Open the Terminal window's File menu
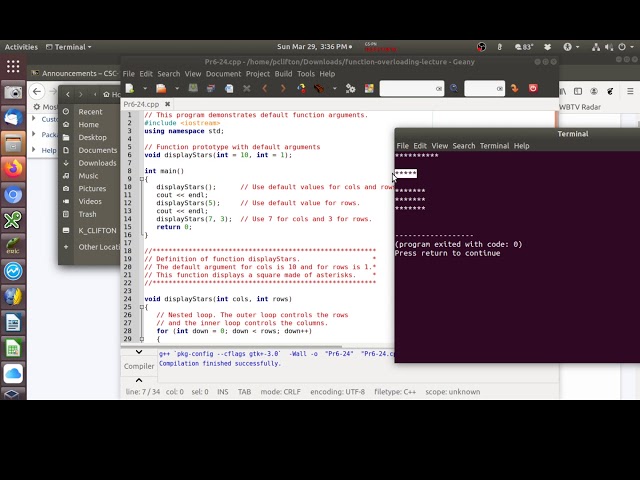This screenshot has width=640, height=480. [x=402, y=146]
